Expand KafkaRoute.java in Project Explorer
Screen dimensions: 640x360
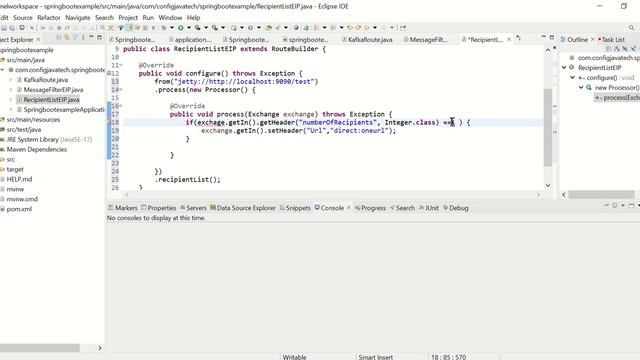tap(11, 80)
